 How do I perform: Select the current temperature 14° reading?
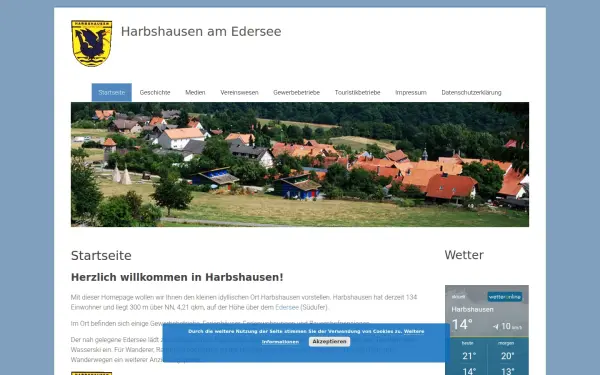click(462, 324)
